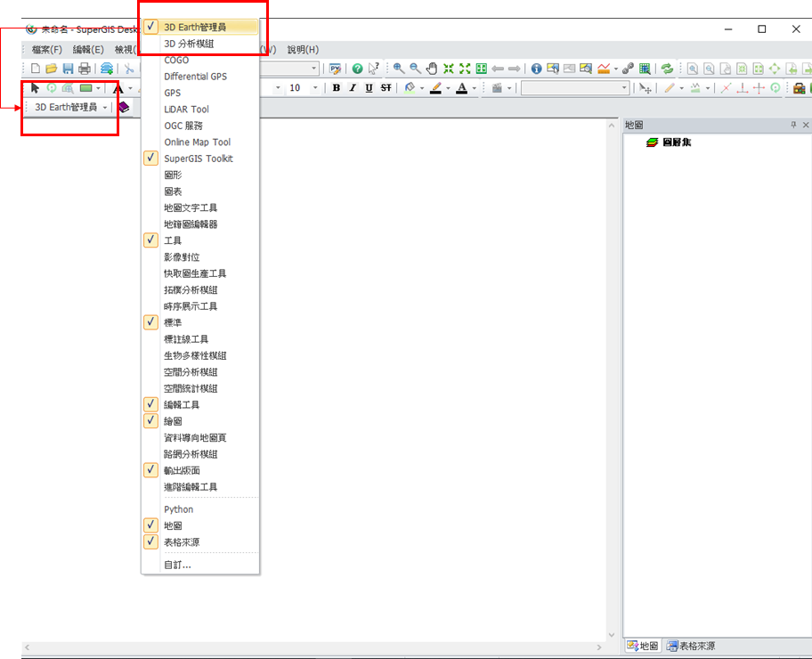
Task: Uncheck the 編輯工具 toolbar entry
Action: click(200, 404)
